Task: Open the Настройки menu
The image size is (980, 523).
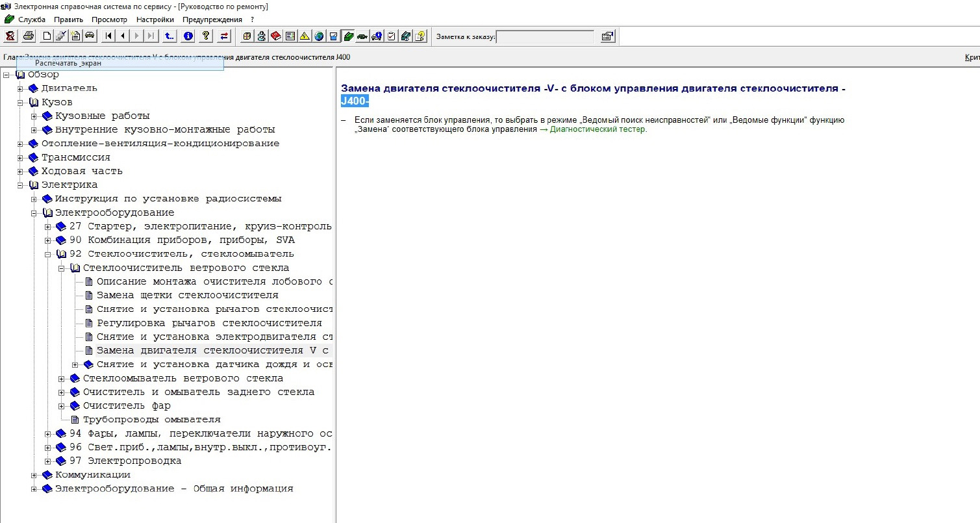Action: (x=155, y=19)
